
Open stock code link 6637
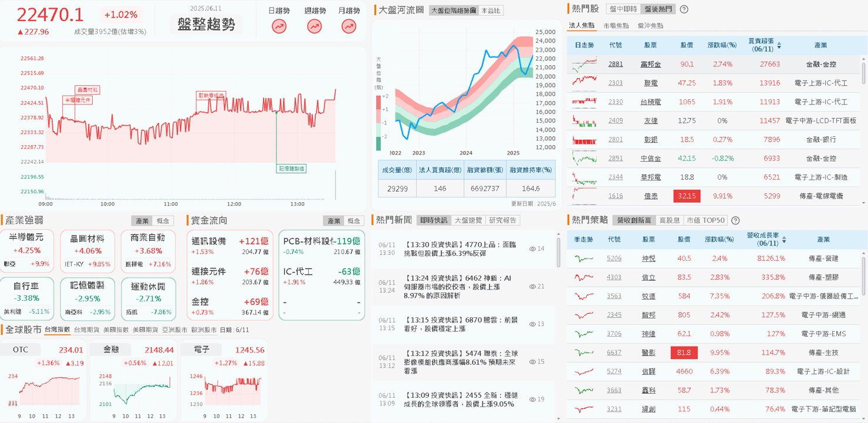tap(614, 352)
